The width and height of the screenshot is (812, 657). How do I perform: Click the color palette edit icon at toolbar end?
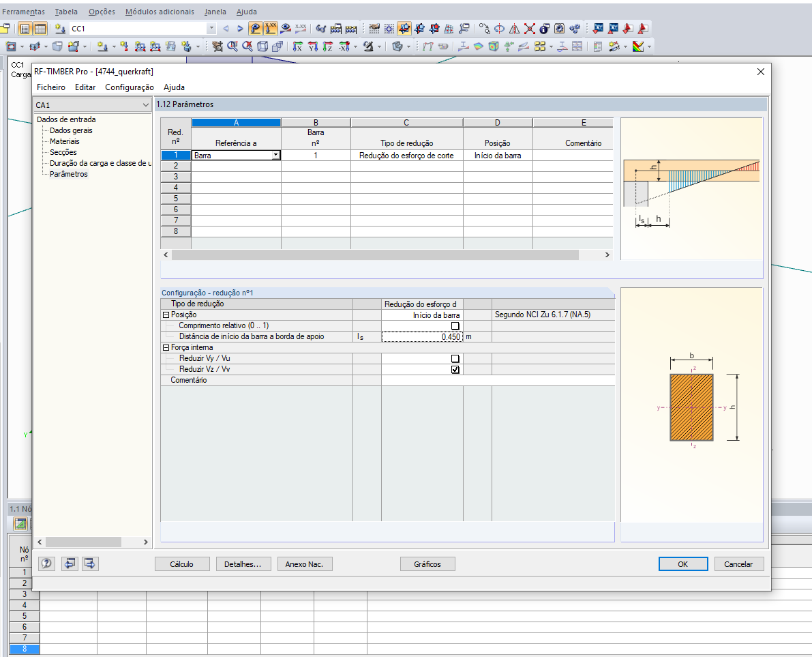point(638,46)
